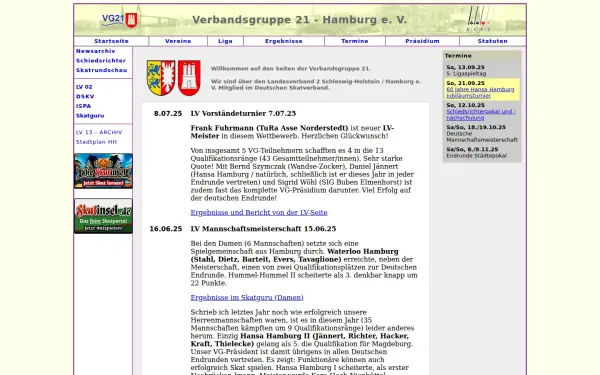This screenshot has width=600, height=375.
Task: Click '5. Ligaspieltag' in Termine box
Action: 466,73
